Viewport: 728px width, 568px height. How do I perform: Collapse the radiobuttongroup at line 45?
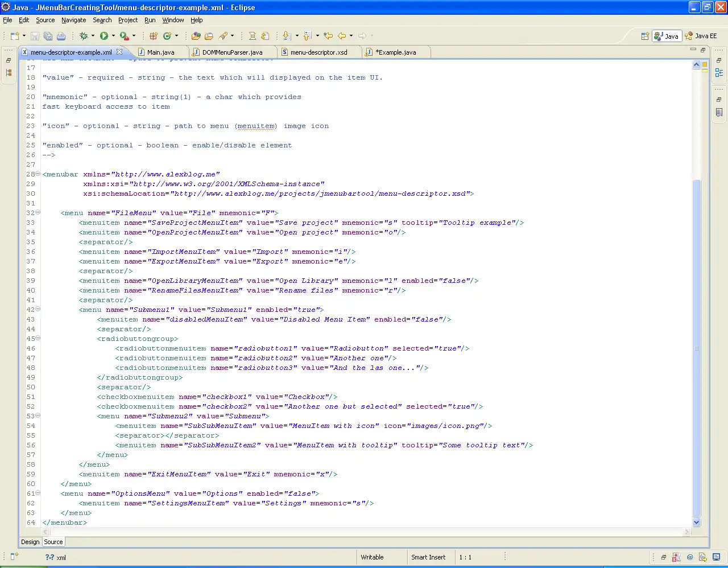click(38, 338)
